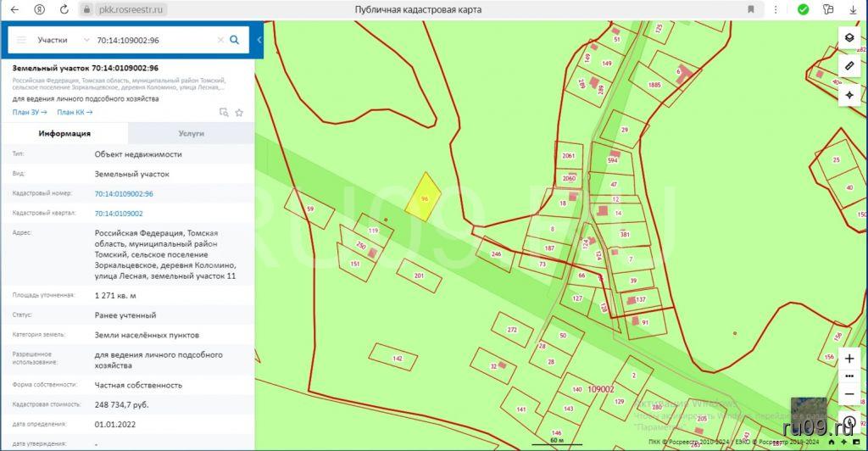868x451 pixels.
Task: Select the Информация tab
Action: (x=64, y=133)
